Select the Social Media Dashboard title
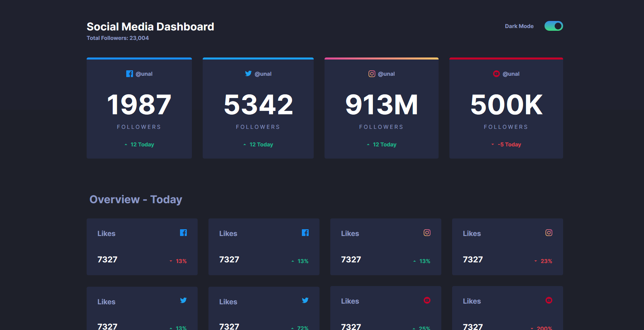The height and width of the screenshot is (330, 644). tap(150, 26)
